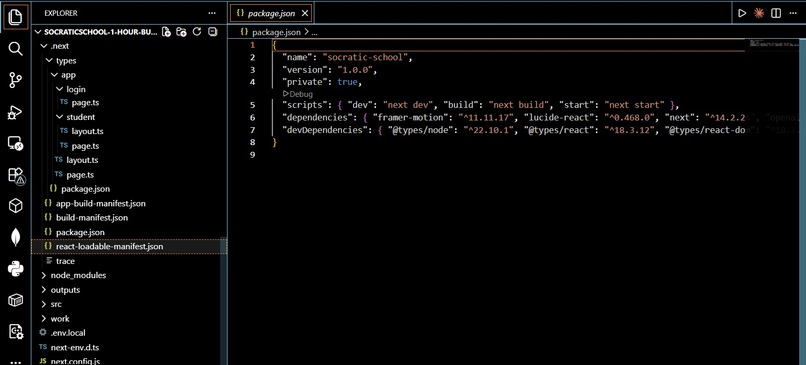Image resolution: width=806 pixels, height=365 pixels.
Task: Click the "socratic-school" string value
Action: click(x=366, y=57)
